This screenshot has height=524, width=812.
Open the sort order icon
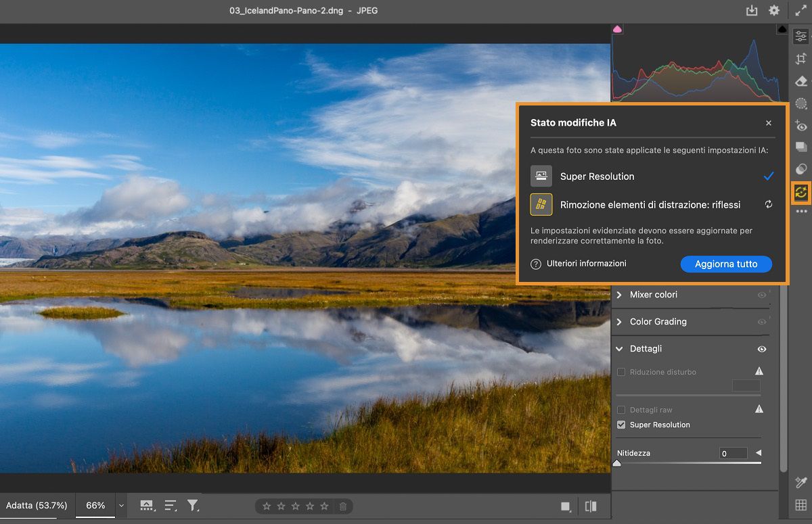pyautogui.click(x=171, y=505)
